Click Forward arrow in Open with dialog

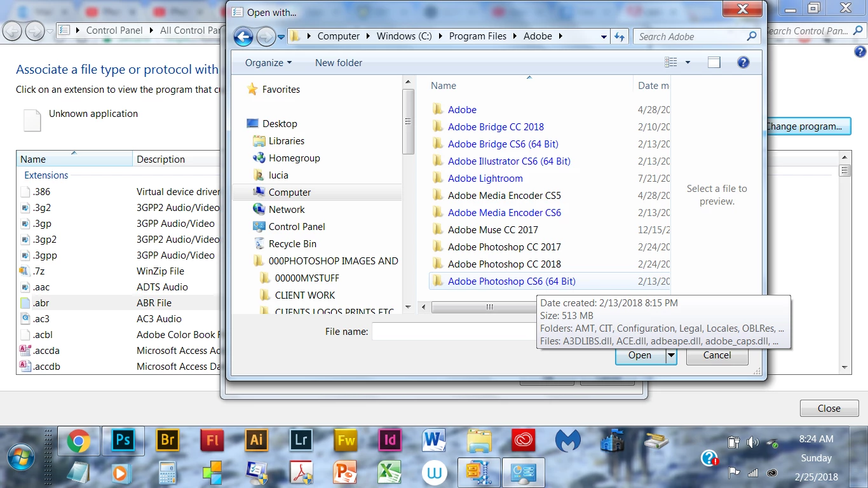(x=266, y=36)
